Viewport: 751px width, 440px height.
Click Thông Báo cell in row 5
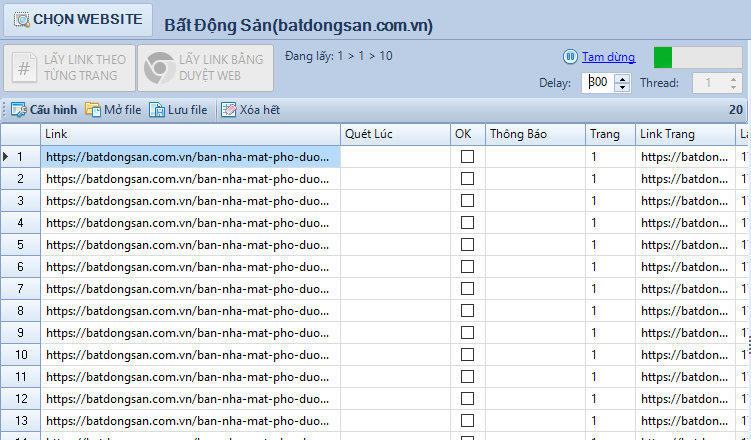click(535, 245)
